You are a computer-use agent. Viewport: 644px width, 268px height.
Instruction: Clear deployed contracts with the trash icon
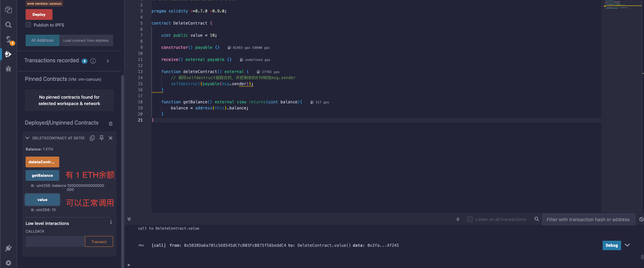[110, 124]
